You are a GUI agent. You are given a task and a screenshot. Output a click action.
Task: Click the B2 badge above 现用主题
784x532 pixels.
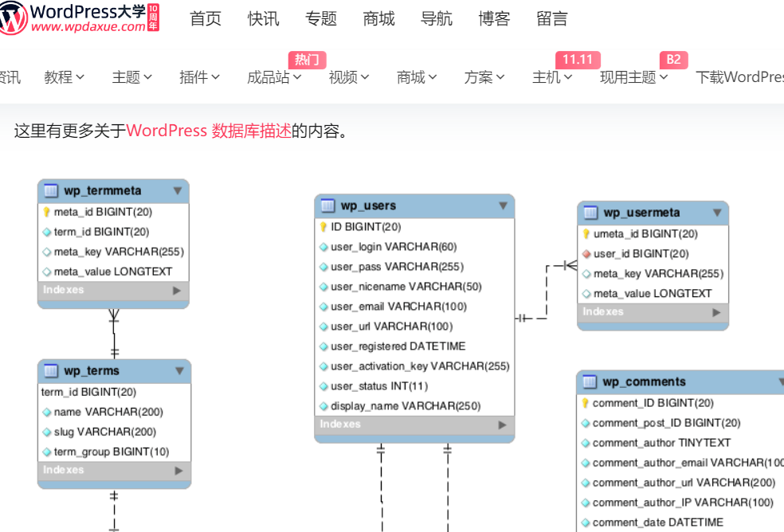[x=673, y=60]
